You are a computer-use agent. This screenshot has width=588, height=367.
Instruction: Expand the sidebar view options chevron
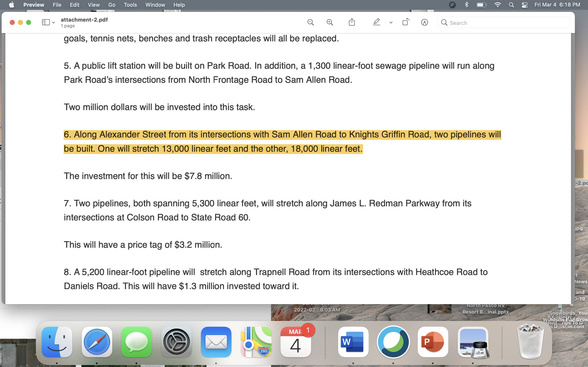[x=54, y=23]
